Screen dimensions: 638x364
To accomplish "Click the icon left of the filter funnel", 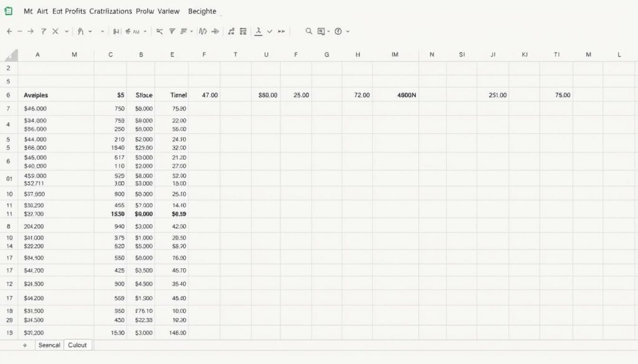I will point(159,31).
